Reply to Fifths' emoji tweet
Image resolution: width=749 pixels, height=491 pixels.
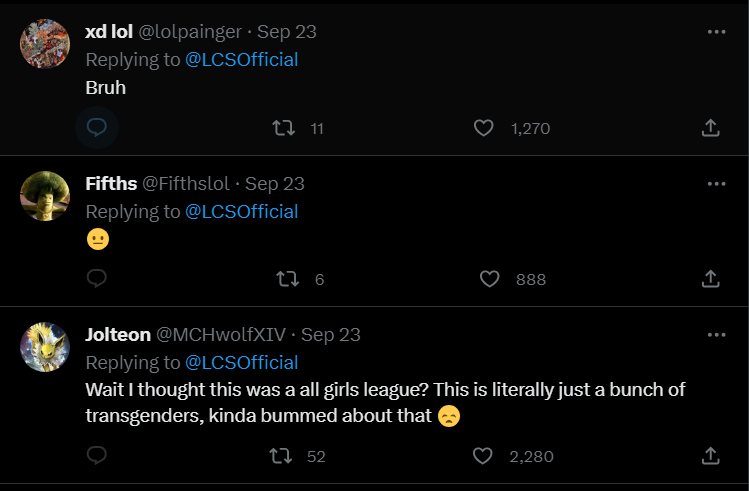tap(97, 279)
